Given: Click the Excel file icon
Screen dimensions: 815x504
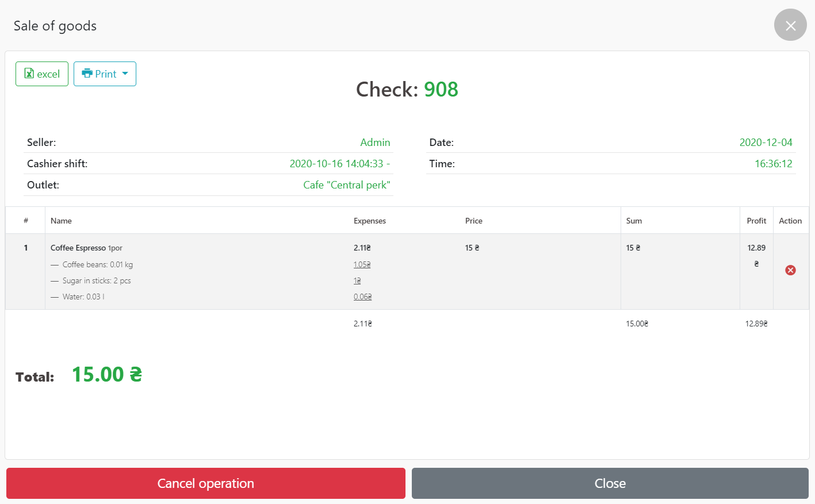Looking at the screenshot, I should coord(29,74).
